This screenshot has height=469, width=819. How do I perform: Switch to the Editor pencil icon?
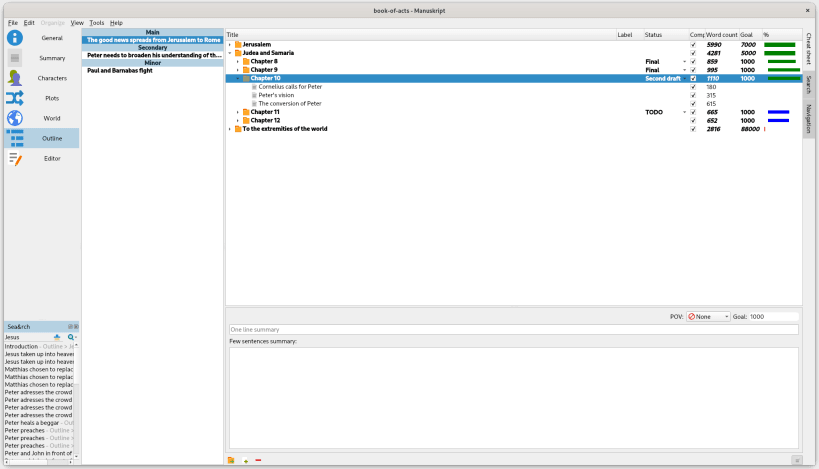point(15,158)
